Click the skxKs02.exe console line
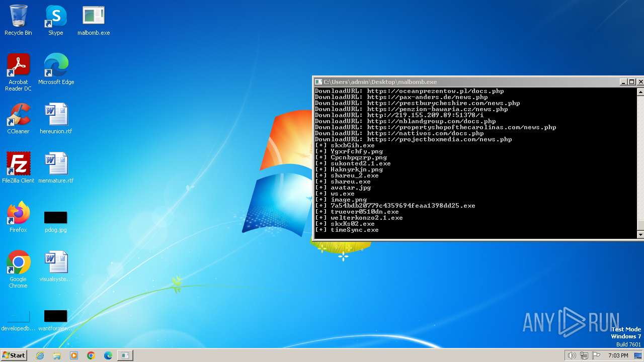 [345, 224]
